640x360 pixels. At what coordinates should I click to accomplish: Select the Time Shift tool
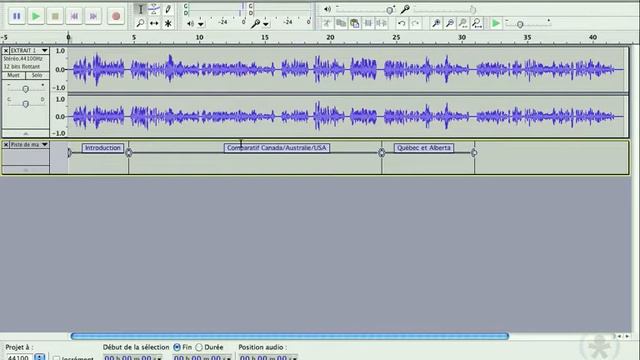154,23
